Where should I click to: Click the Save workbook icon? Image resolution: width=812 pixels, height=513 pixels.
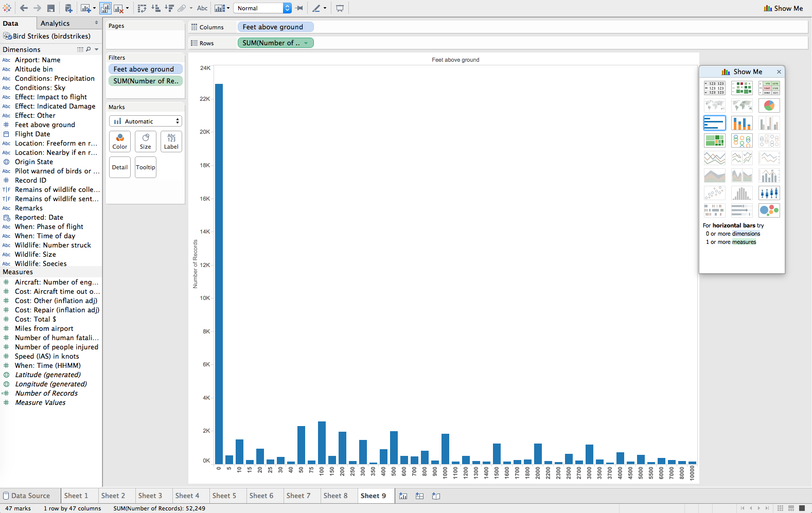tap(51, 8)
